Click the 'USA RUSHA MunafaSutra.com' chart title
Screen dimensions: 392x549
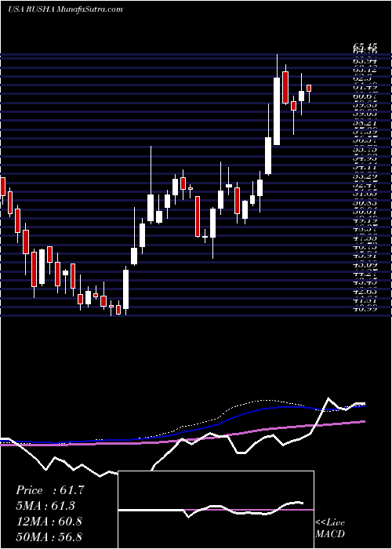pyautogui.click(x=65, y=9)
